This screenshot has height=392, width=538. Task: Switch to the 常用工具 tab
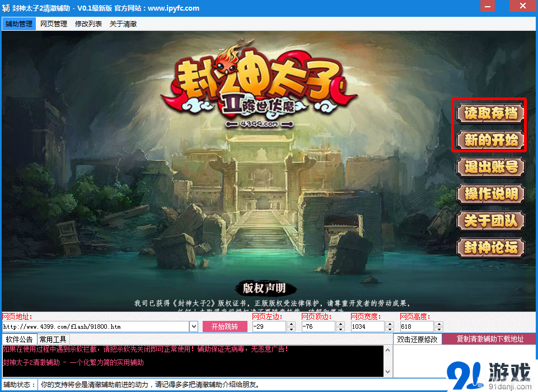tap(54, 339)
